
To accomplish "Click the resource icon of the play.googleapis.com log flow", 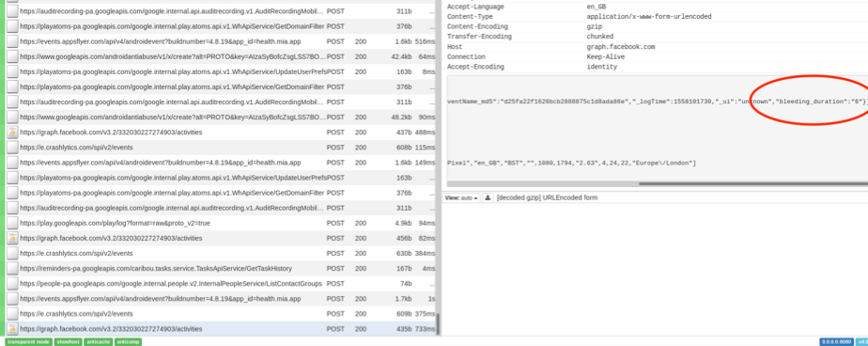I will [12, 223].
